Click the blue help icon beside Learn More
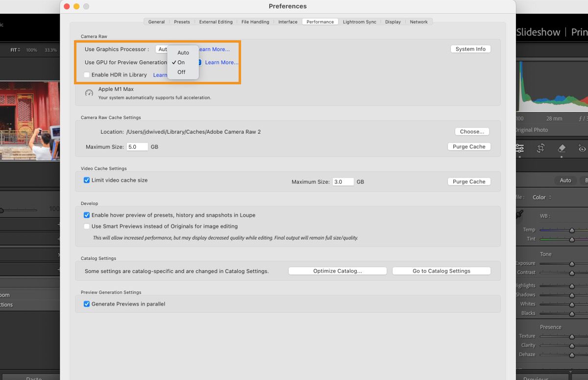 click(200, 62)
